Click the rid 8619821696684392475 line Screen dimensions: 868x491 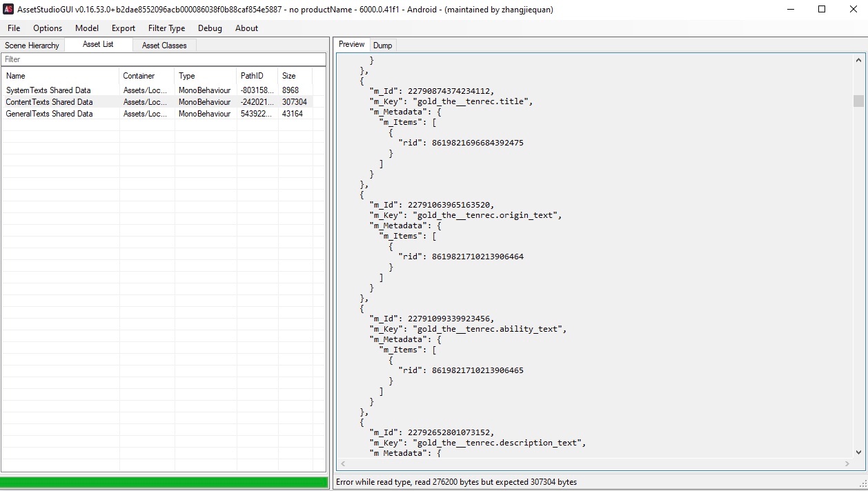[x=461, y=143]
